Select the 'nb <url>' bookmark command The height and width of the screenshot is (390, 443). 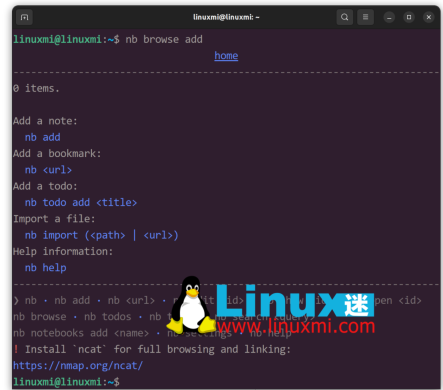[x=48, y=170]
